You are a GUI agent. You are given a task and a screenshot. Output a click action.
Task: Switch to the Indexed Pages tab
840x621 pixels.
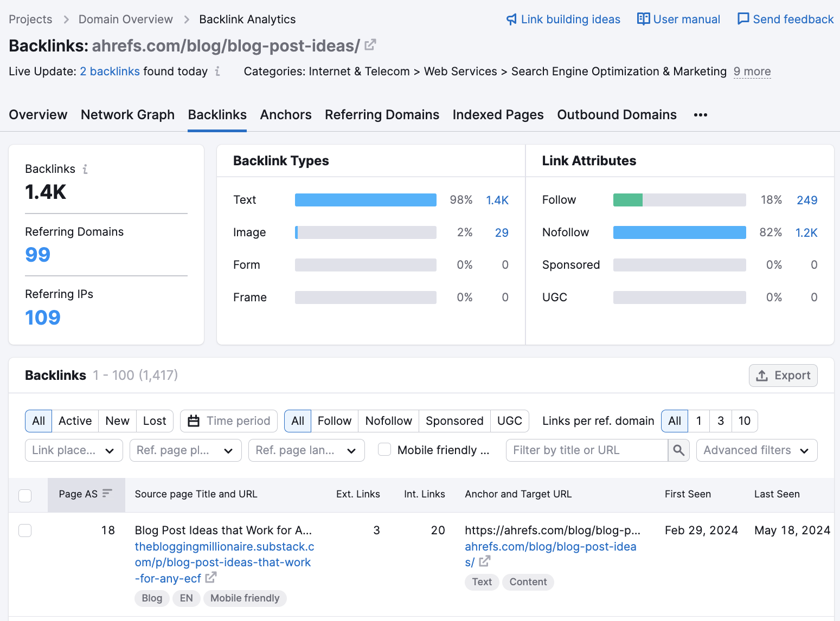[498, 115]
